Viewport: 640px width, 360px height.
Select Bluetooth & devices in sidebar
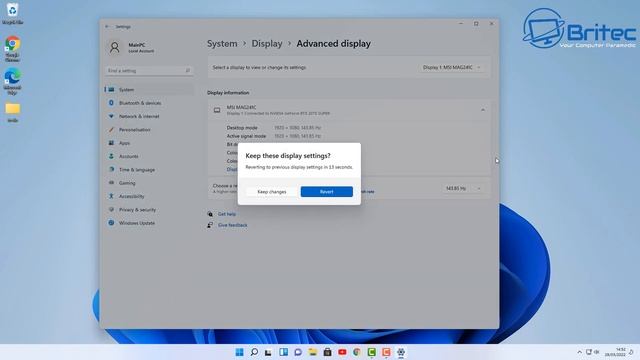pyautogui.click(x=149, y=103)
